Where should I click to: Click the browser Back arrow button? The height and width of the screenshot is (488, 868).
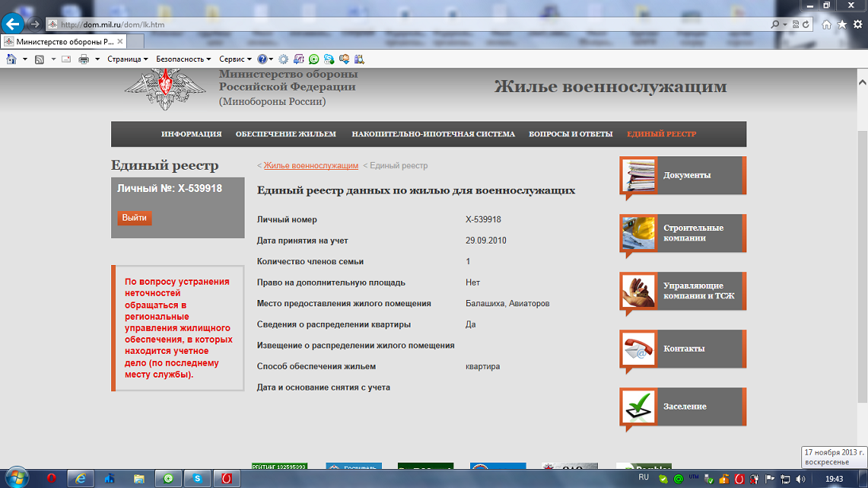(x=14, y=24)
